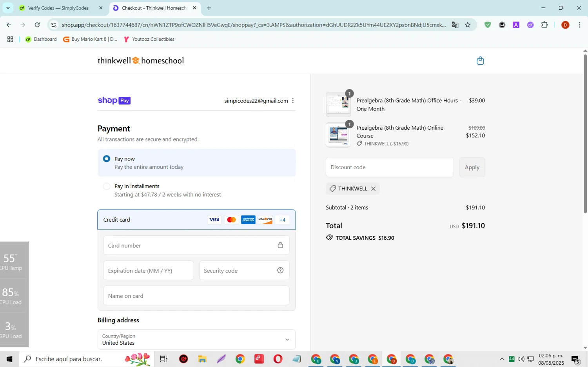This screenshot has width=588, height=367.
Task: Open Opera browser from the taskbar
Action: pos(278,359)
